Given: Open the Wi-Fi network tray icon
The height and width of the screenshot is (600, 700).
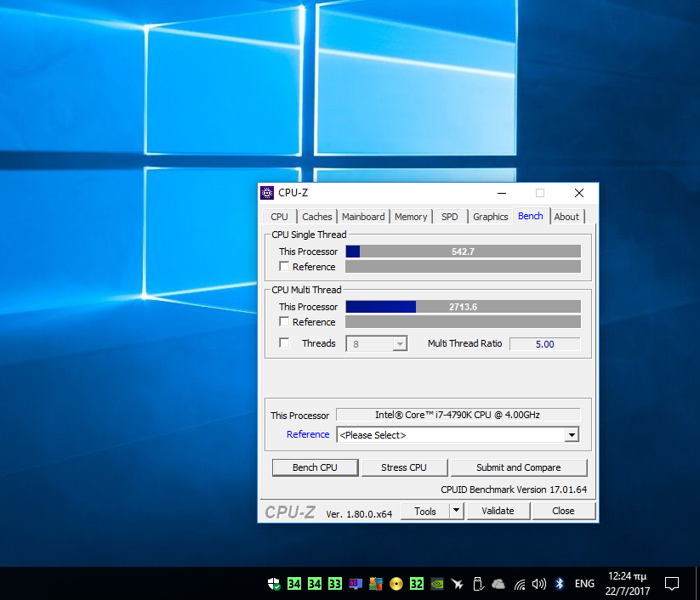Looking at the screenshot, I should [519, 584].
